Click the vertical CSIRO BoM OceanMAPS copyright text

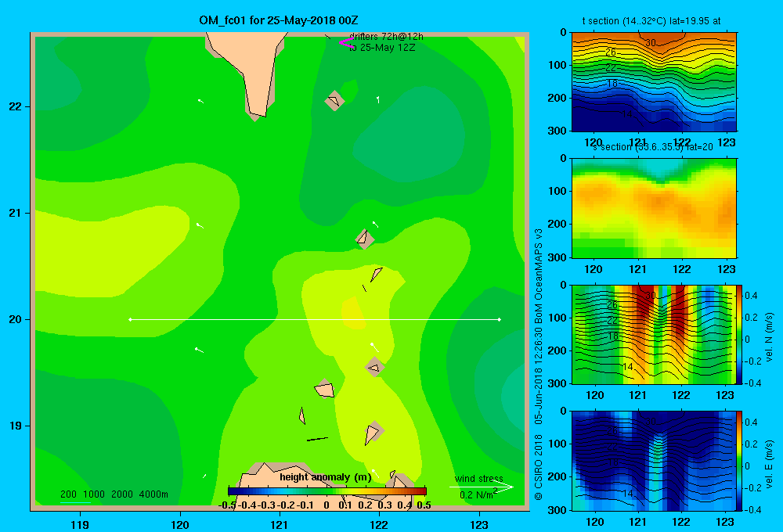tap(539, 365)
